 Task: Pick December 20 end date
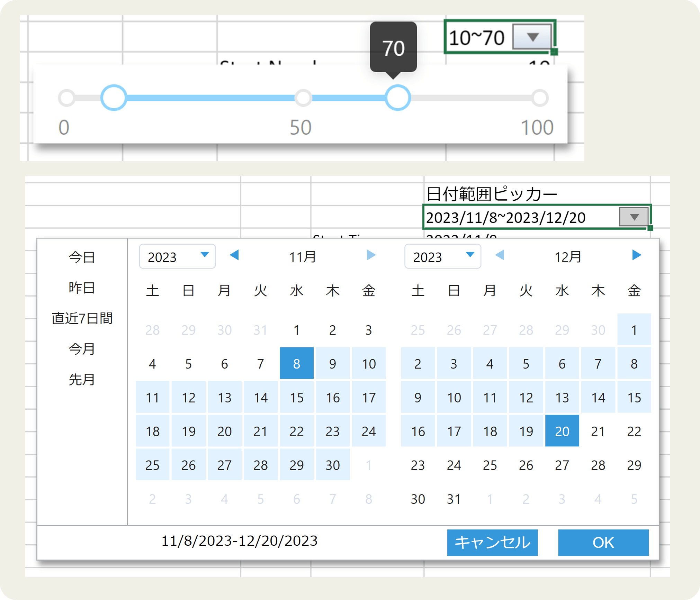coord(562,431)
